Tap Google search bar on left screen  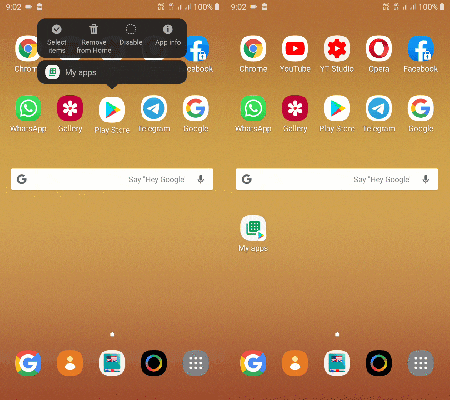[112, 179]
